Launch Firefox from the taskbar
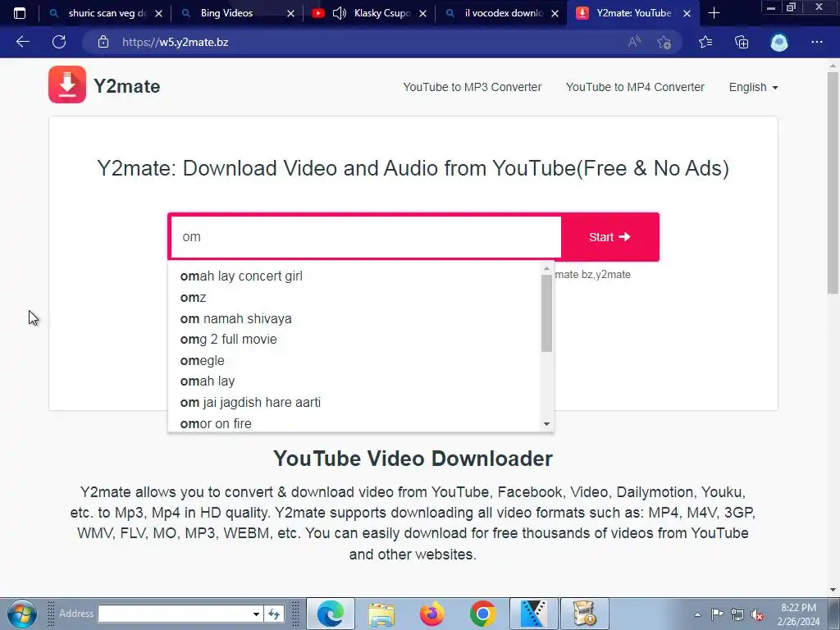Screen dimensions: 840x630 [431, 614]
